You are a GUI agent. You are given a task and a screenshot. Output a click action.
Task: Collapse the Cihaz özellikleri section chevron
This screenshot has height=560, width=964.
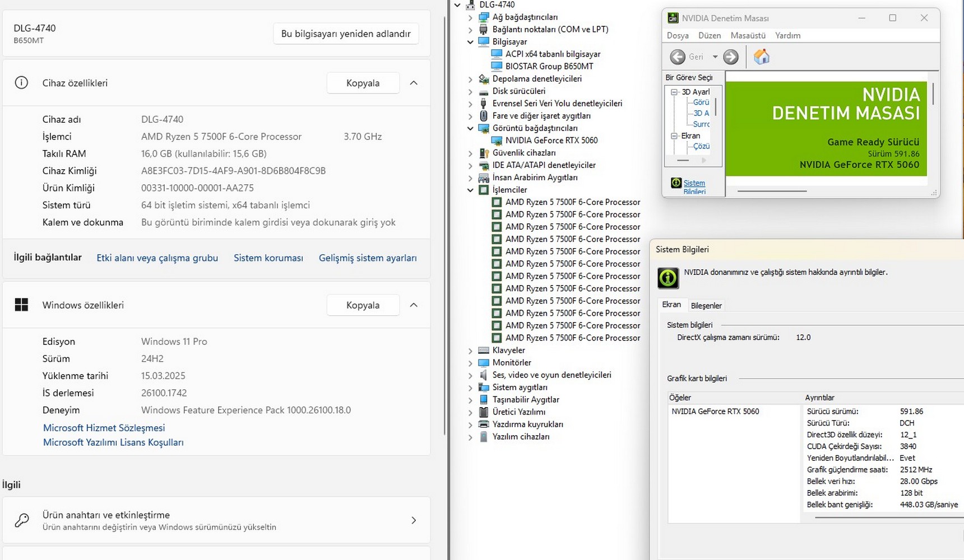pyautogui.click(x=414, y=83)
